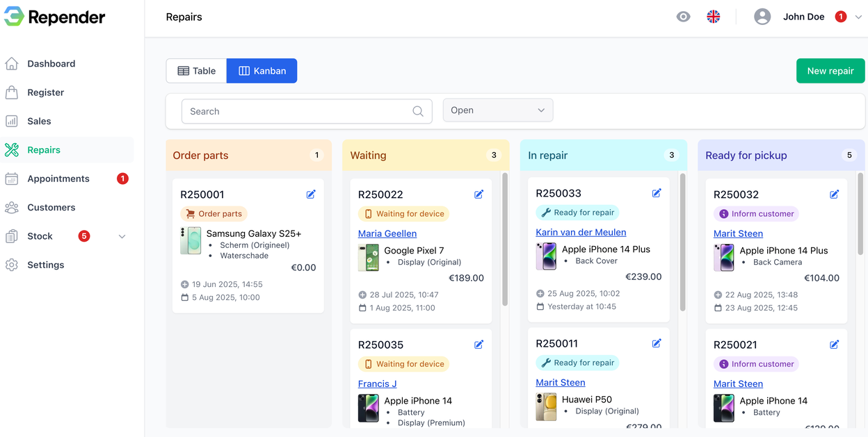The height and width of the screenshot is (437, 868).
Task: Open Karin van der Meulen's customer link
Action: click(581, 231)
